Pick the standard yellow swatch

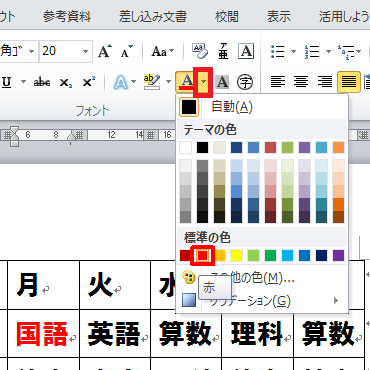[x=236, y=255]
